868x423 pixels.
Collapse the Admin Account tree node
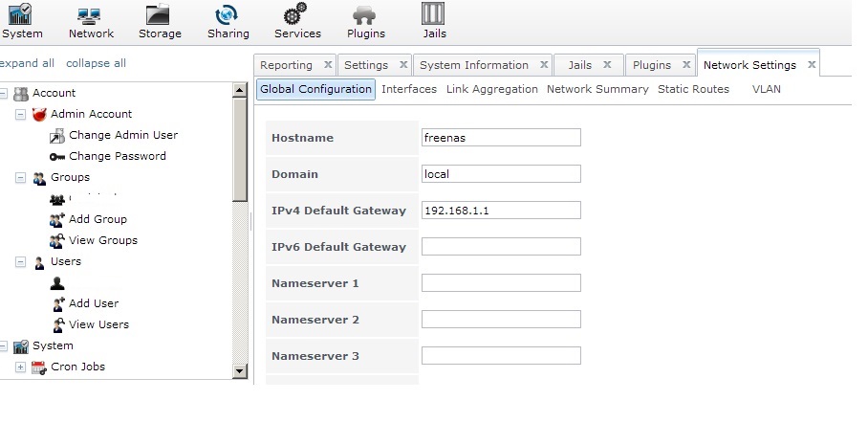click(20, 114)
